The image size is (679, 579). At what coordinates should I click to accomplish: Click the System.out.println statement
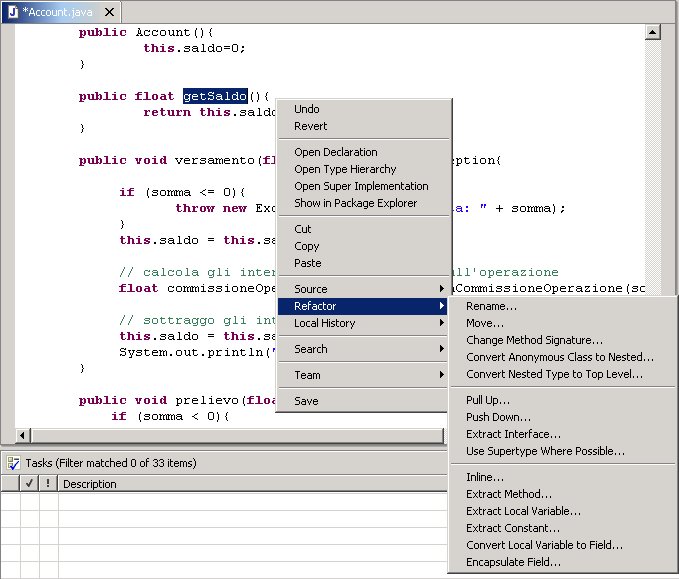click(197, 353)
